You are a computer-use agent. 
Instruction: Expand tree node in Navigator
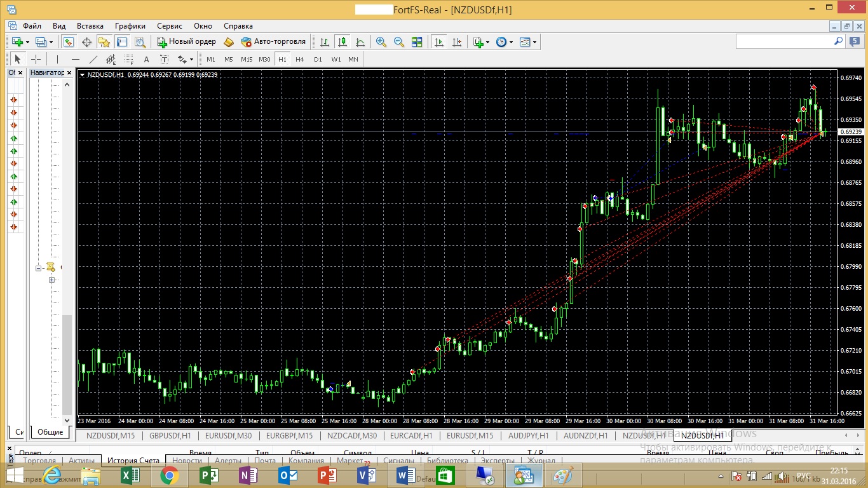tap(52, 280)
